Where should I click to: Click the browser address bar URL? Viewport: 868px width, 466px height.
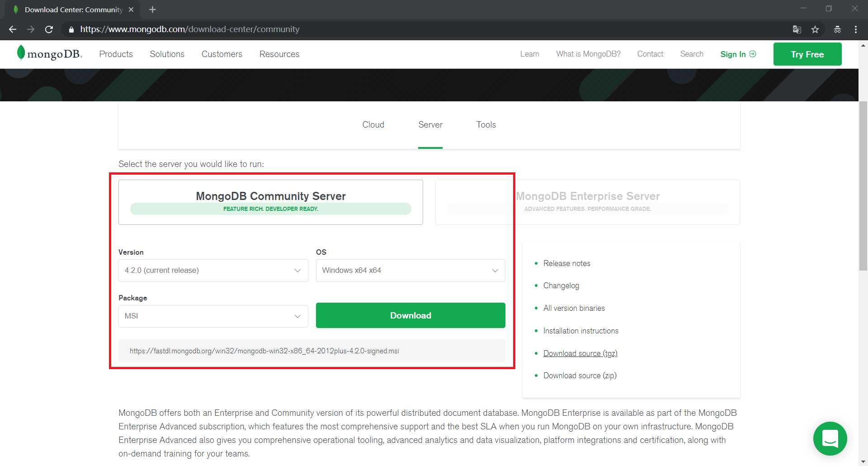[190, 29]
